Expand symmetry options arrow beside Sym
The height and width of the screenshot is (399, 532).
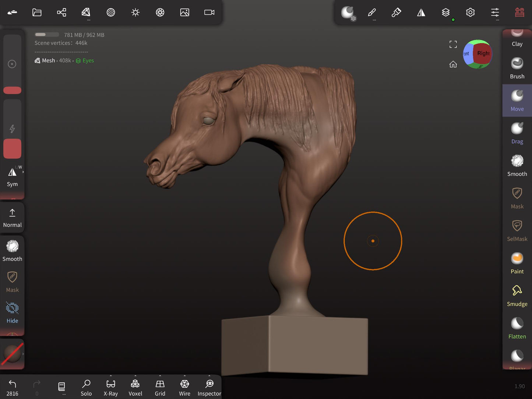point(23,172)
